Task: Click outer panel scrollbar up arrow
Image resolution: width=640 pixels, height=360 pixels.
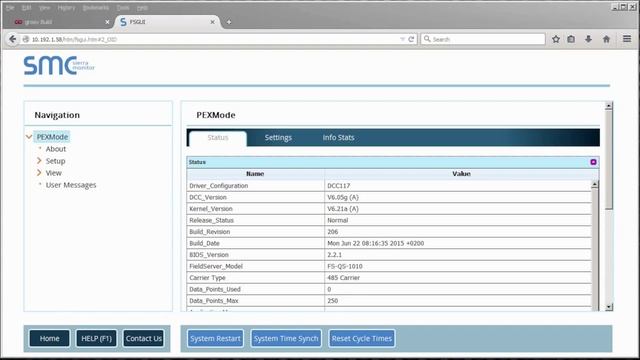Action: click(x=609, y=106)
